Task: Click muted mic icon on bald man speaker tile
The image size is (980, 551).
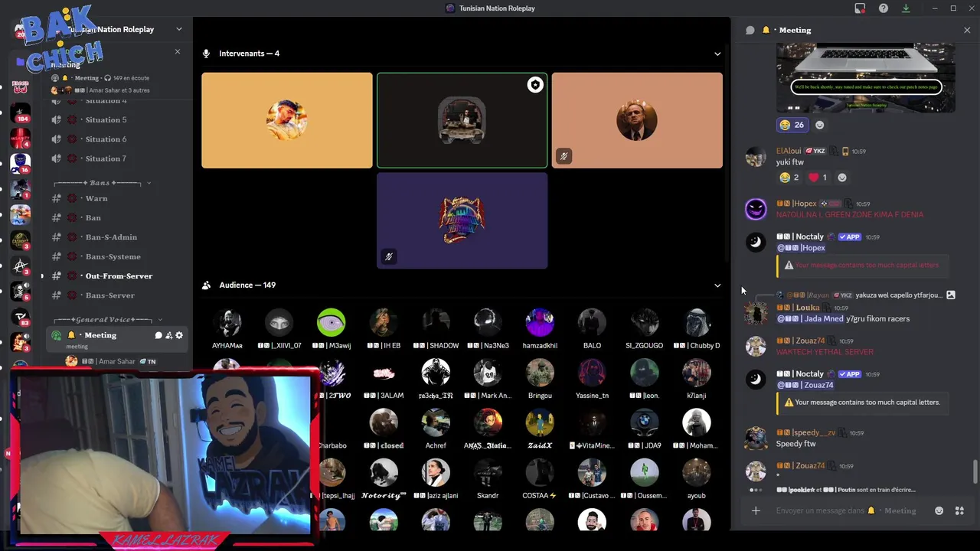Action: 563,156
